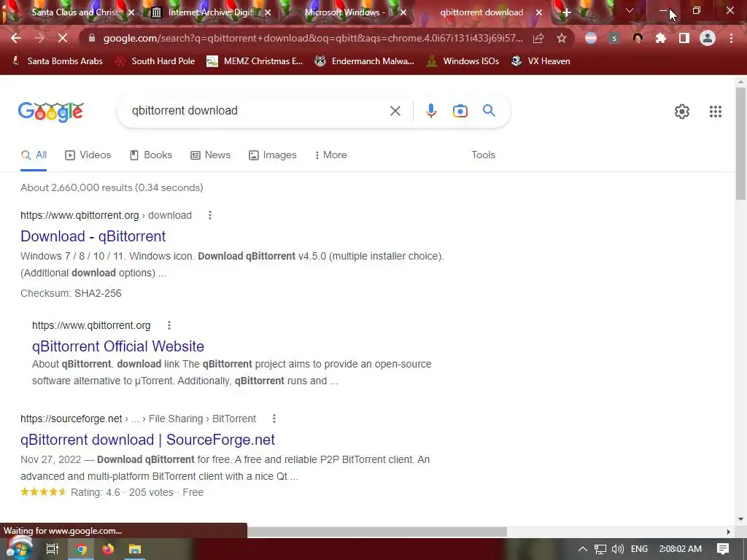Open the Windows Start button
Image resolution: width=747 pixels, height=560 pixels.
[x=20, y=548]
